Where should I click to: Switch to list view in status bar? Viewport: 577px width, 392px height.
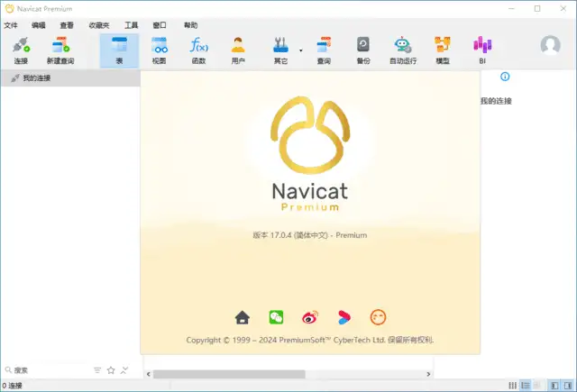pos(526,386)
